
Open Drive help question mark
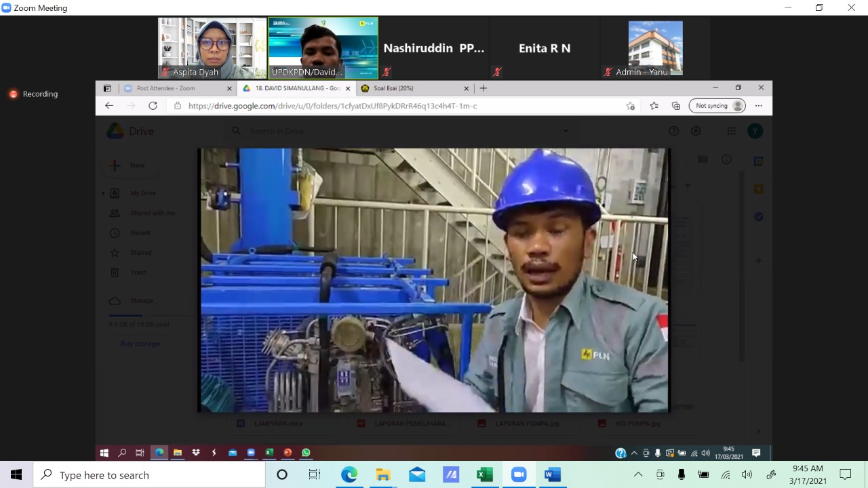coord(673,131)
